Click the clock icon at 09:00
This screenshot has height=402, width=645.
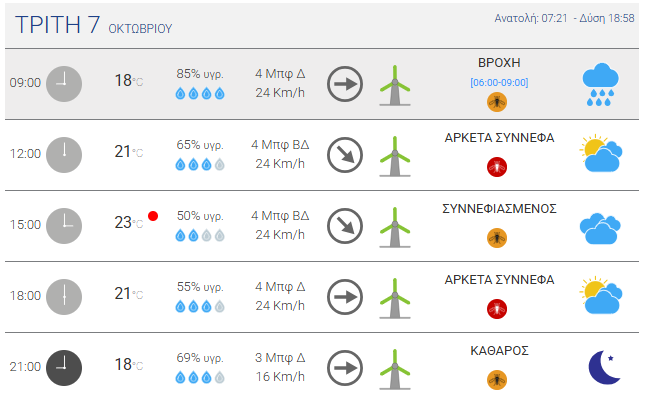pyautogui.click(x=63, y=82)
